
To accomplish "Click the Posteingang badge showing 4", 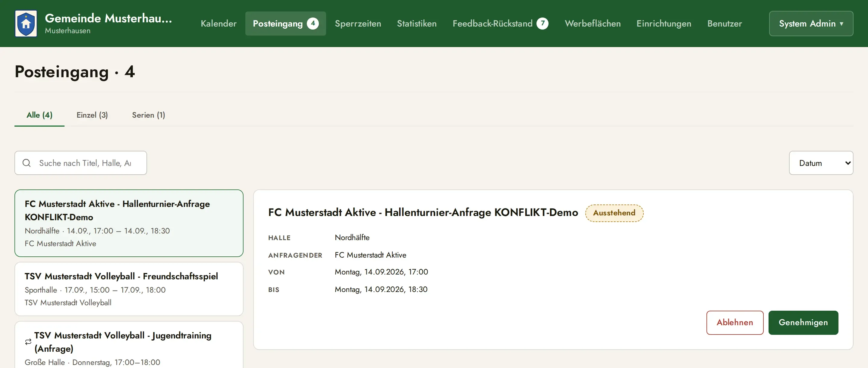I will click(313, 23).
